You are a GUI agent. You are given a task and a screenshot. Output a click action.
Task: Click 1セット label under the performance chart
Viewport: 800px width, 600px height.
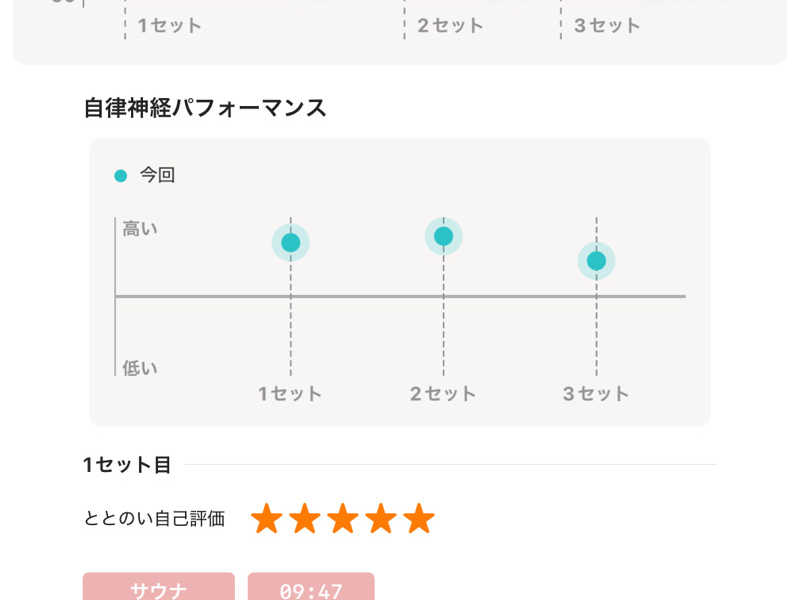290,394
